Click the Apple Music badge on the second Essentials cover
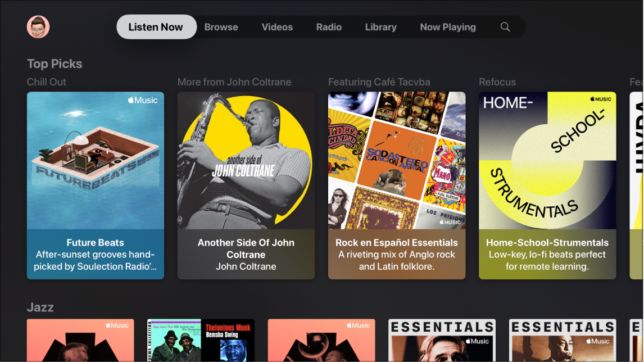The image size is (644, 362). pyautogui.click(x=597, y=341)
